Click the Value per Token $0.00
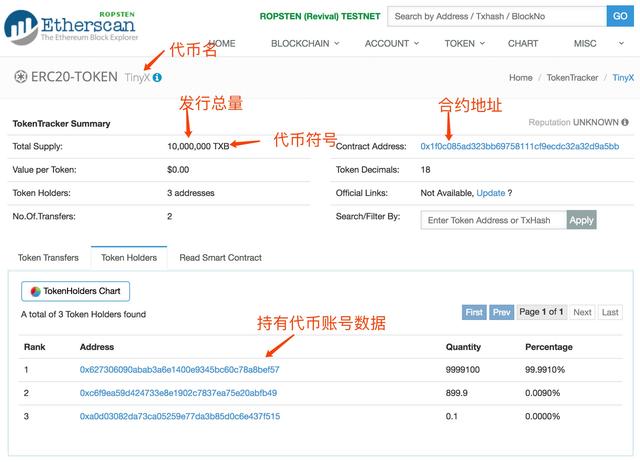Image resolution: width=640 pixels, height=462 pixels. click(x=178, y=170)
